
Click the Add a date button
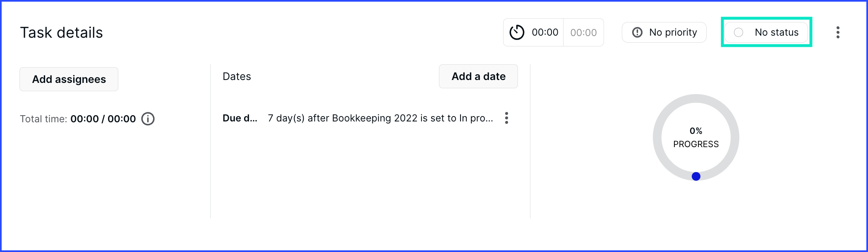[x=478, y=76]
